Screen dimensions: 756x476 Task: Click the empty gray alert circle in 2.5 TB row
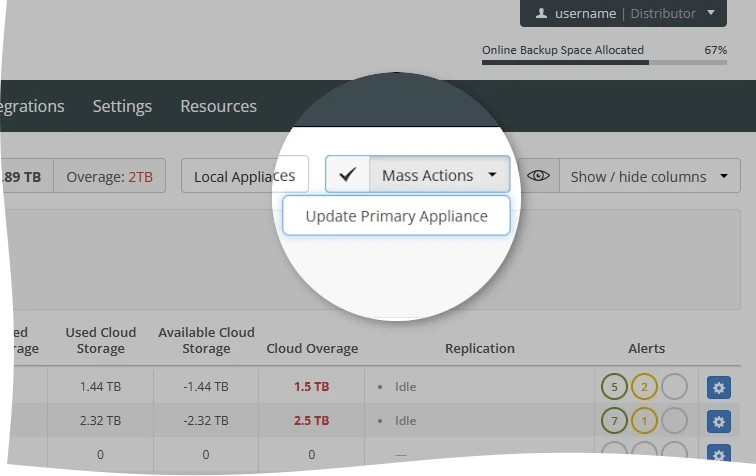pos(674,421)
